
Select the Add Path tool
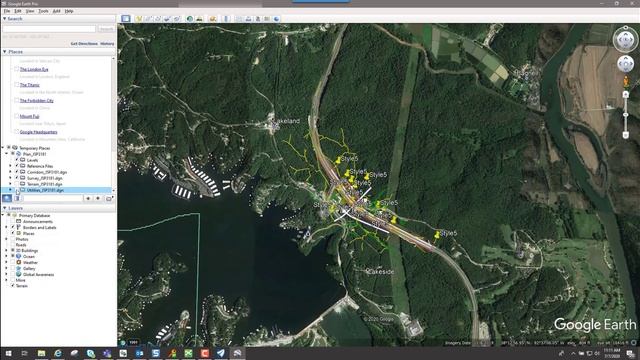(158, 19)
